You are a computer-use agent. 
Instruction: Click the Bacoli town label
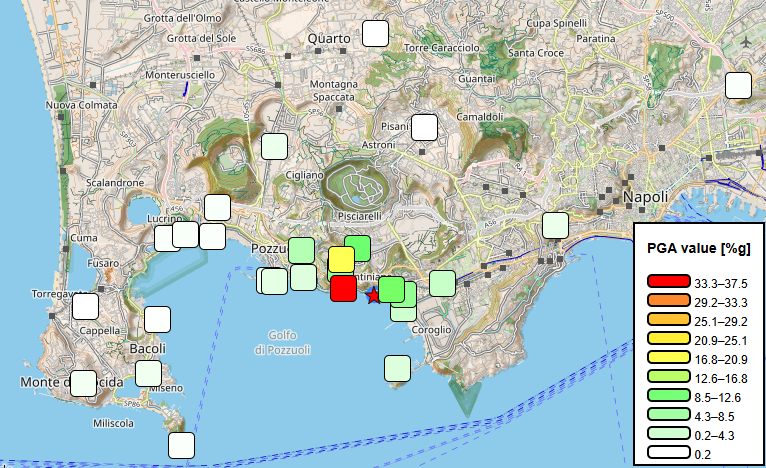click(x=148, y=349)
